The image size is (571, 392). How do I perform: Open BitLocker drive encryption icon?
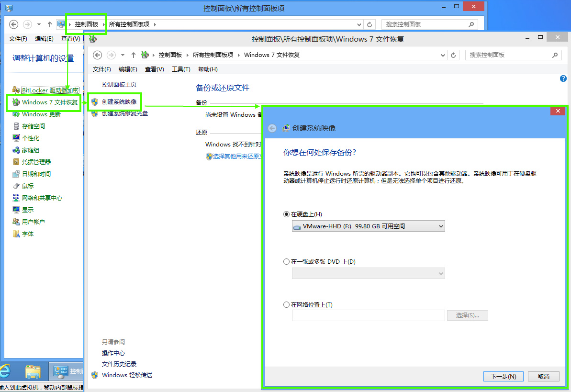(16, 90)
